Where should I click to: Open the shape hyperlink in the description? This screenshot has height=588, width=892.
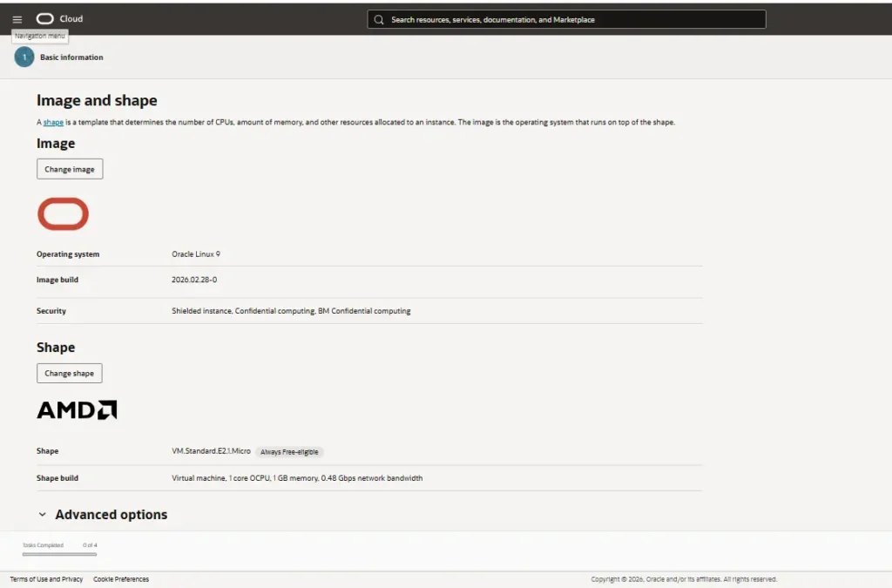coord(52,122)
